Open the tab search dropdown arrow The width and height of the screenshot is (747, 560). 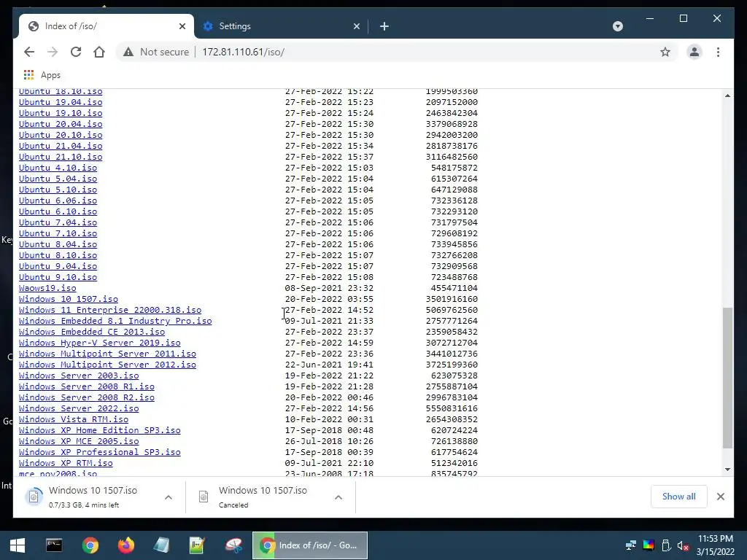617,26
